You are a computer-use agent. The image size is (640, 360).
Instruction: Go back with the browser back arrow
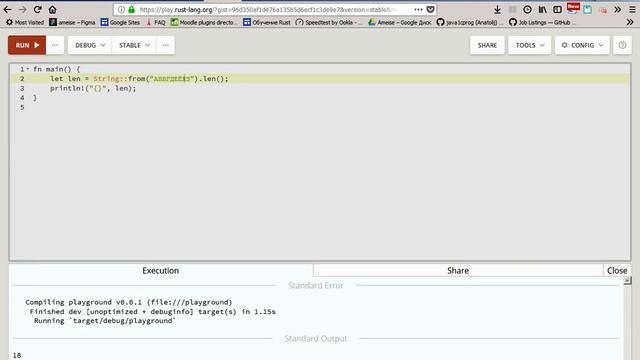coord(7,9)
